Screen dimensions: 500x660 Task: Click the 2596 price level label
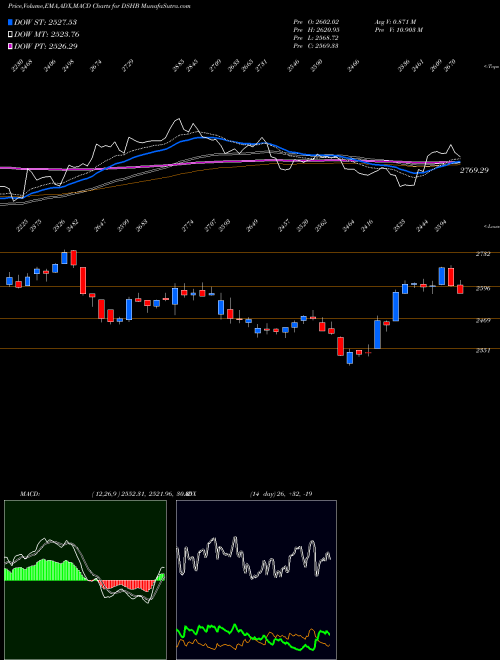(x=483, y=289)
